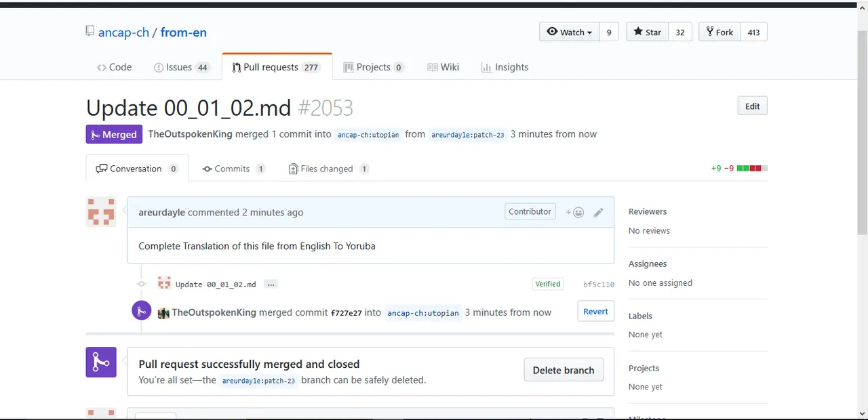
Task: Click the large merge icon beside merged message
Action: 101,362
